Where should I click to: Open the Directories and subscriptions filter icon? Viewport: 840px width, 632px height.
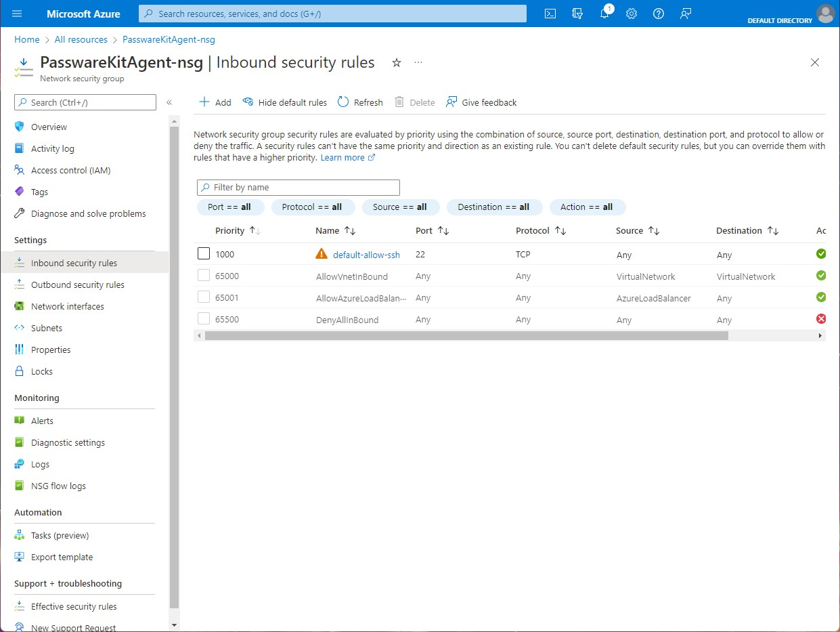pyautogui.click(x=577, y=14)
